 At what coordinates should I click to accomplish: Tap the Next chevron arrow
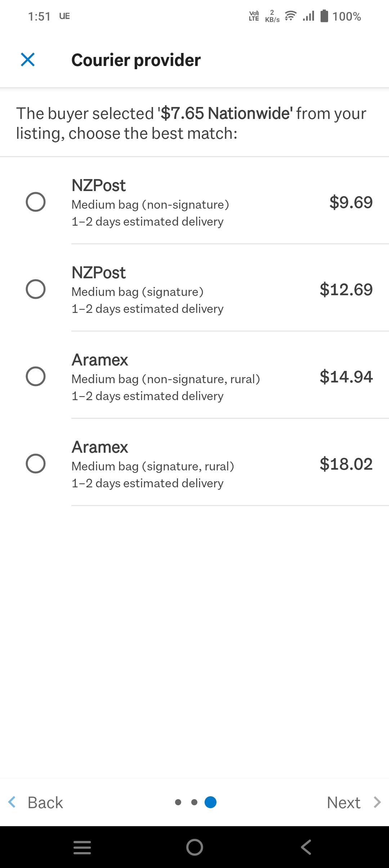coord(377,802)
